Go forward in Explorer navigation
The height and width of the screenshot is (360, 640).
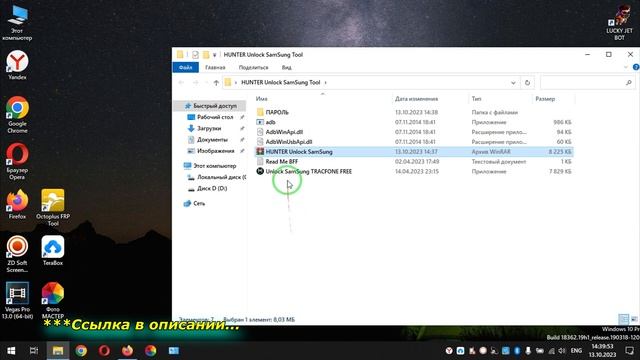pos(196,82)
